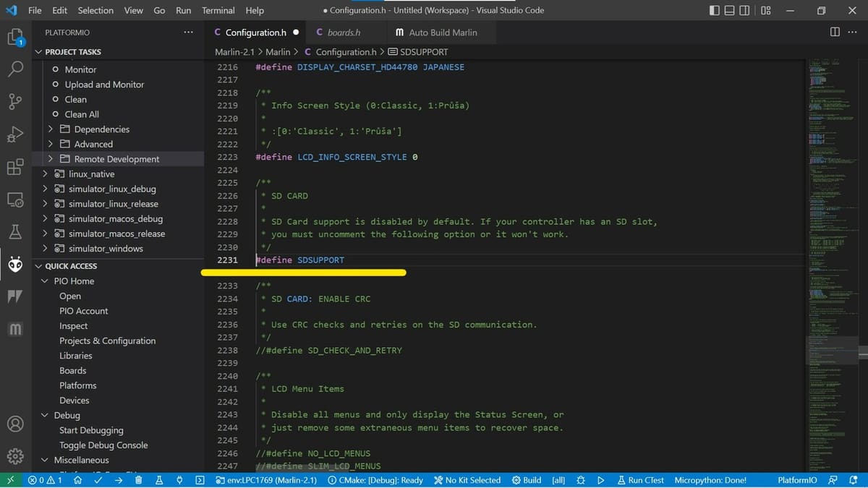
Task: Click the env:LPC1769 environment switcher
Action: (266, 480)
